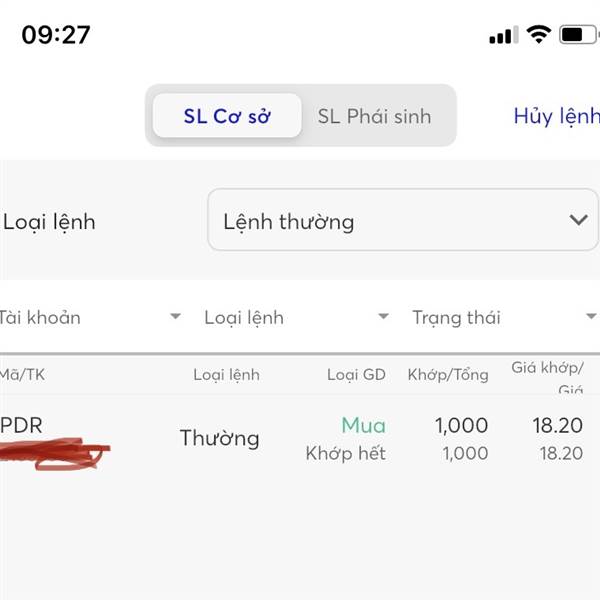Expand the Trạng thái filter
The width and height of the screenshot is (600, 600).
click(504, 317)
